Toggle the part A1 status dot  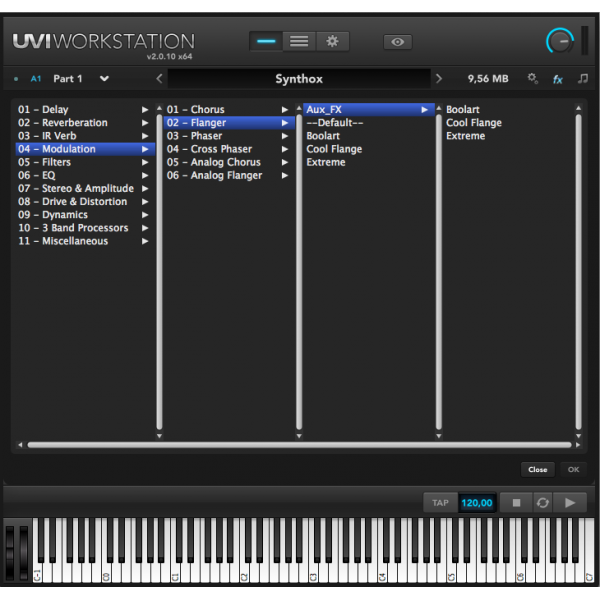(x=16, y=79)
